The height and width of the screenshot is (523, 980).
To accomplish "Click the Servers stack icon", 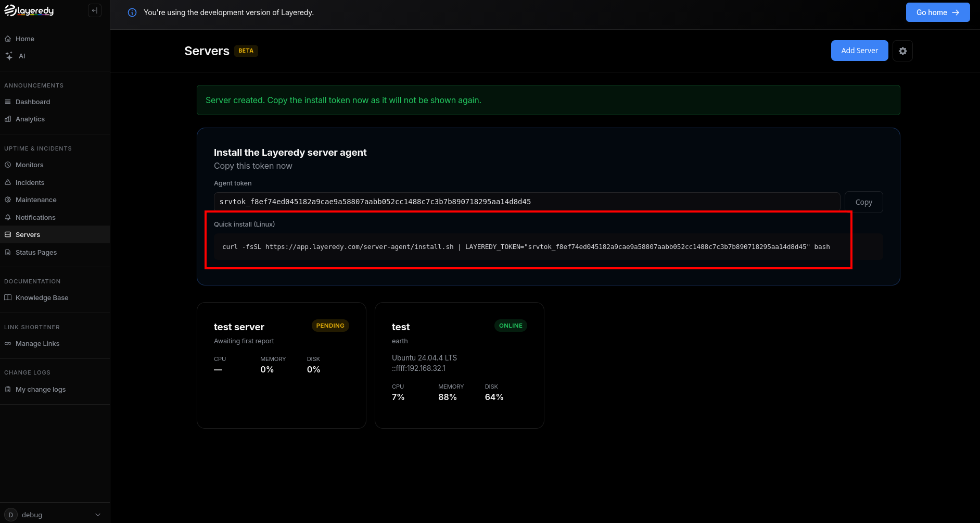I will [x=8, y=234].
